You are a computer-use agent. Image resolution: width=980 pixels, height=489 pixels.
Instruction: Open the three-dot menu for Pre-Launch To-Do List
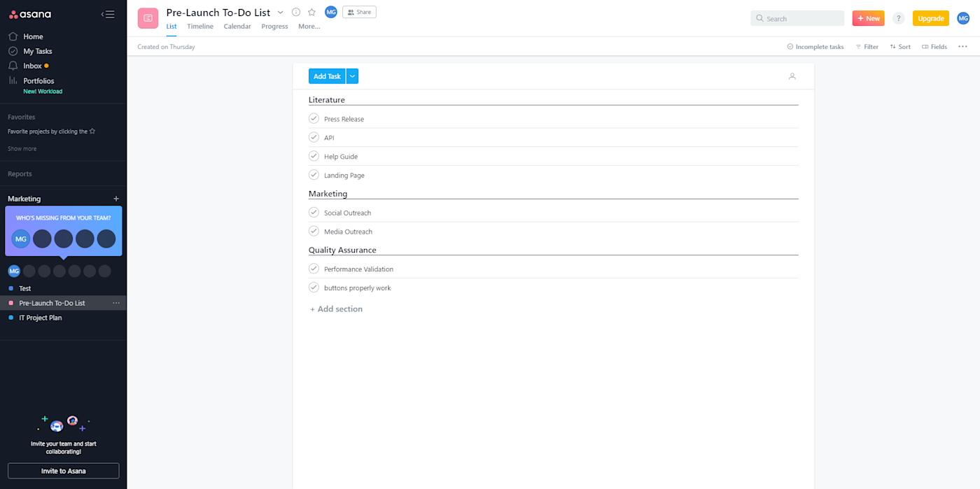coord(116,303)
